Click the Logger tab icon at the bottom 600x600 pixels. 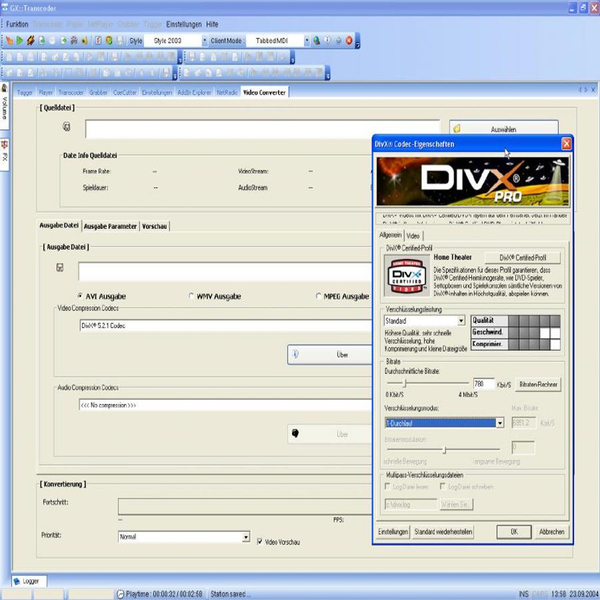(x=17, y=581)
